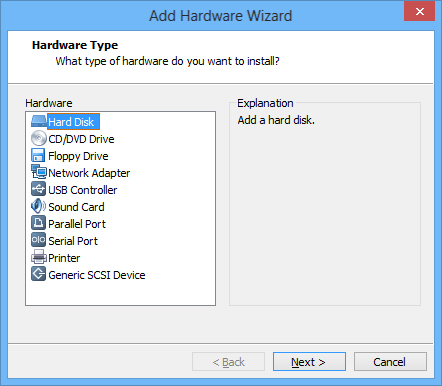Close the wizard with the X button
Viewport: 442px width, 386px height.
point(419,11)
